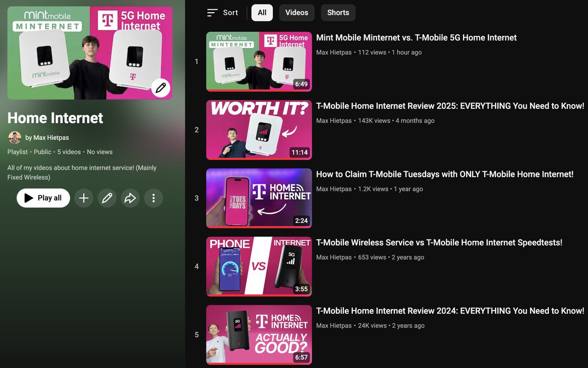Select the All filter chip
This screenshot has width=588, height=368.
[x=262, y=13]
